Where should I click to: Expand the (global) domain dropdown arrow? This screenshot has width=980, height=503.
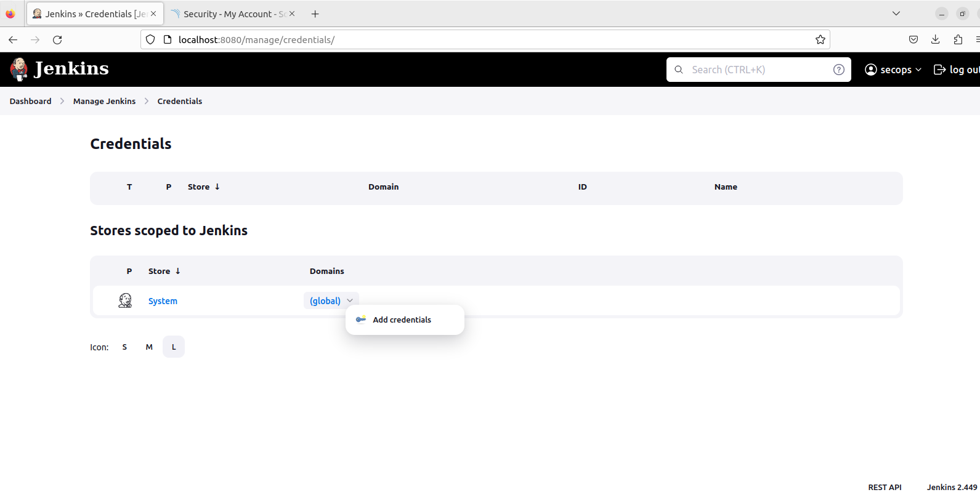tap(350, 300)
